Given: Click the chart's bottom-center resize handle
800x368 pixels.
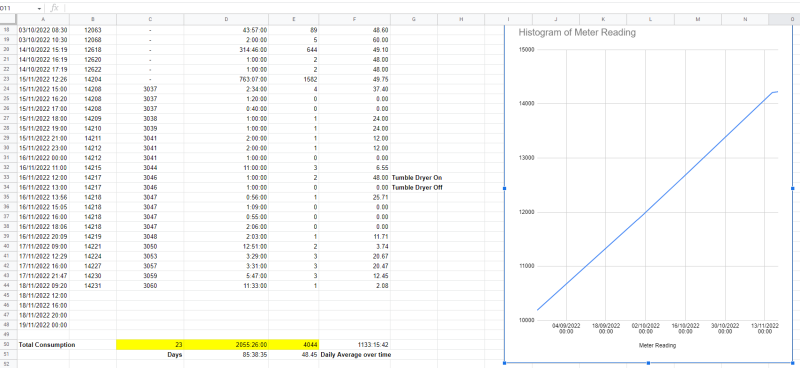Looking at the screenshot, I should 648,363.
